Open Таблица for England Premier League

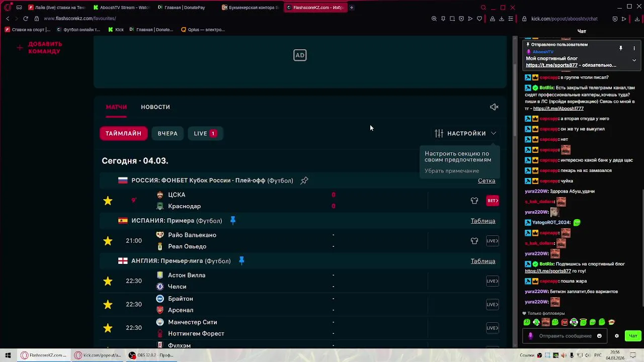pyautogui.click(x=483, y=261)
